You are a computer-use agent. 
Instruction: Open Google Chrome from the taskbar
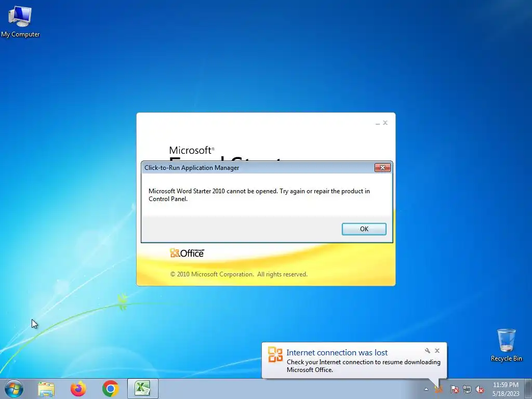tap(110, 389)
